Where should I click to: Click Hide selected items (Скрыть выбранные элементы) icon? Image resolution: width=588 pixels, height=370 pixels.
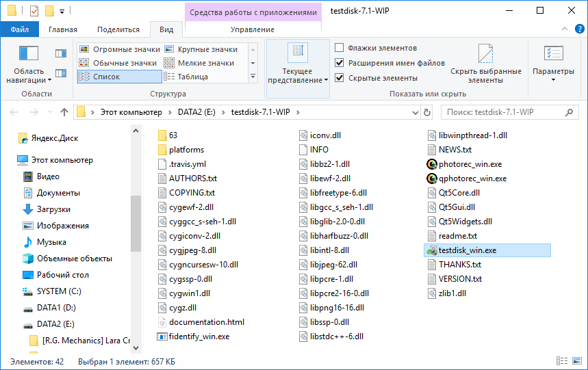485,53
